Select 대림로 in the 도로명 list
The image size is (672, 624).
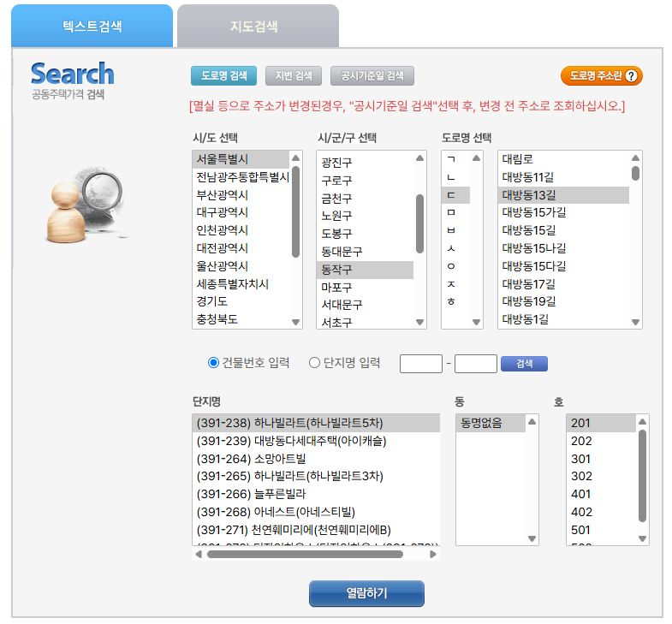point(563,159)
